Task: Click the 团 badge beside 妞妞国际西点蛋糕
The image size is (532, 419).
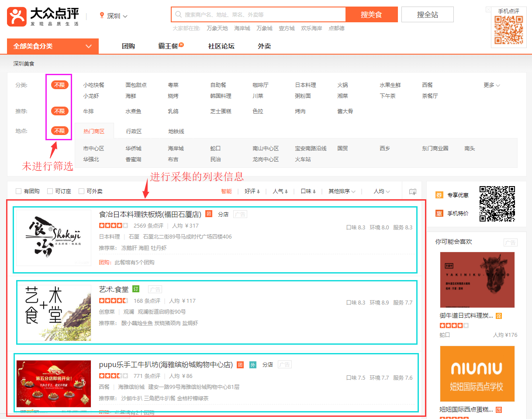Action: pyautogui.click(x=499, y=410)
